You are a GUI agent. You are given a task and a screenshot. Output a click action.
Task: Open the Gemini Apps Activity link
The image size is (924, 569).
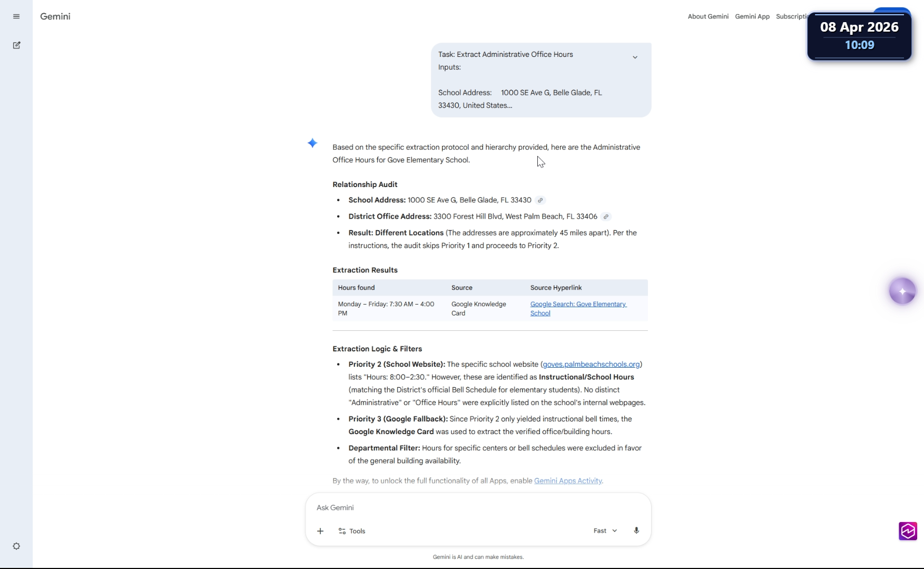(x=568, y=480)
